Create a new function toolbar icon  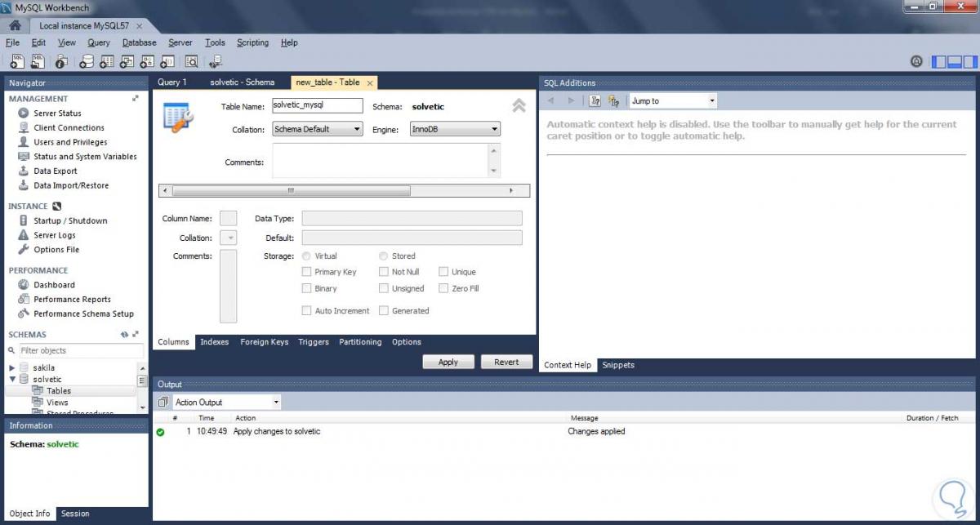(168, 61)
